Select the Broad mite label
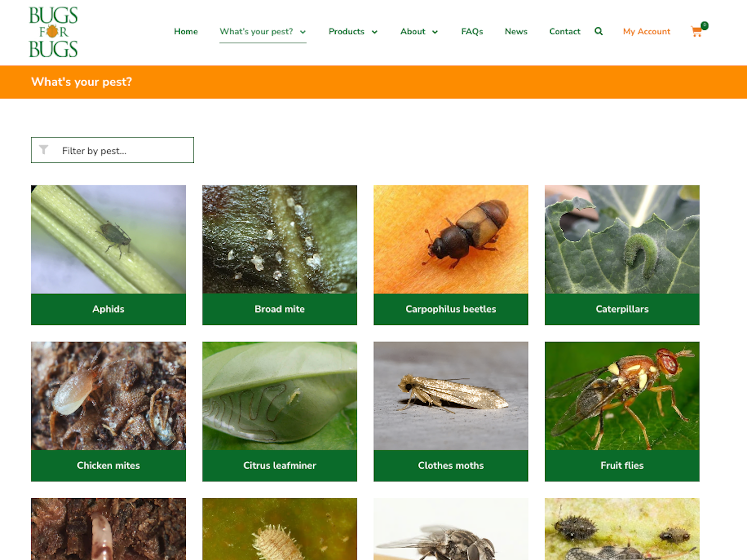Screen dimensions: 747x560 (x=279, y=309)
